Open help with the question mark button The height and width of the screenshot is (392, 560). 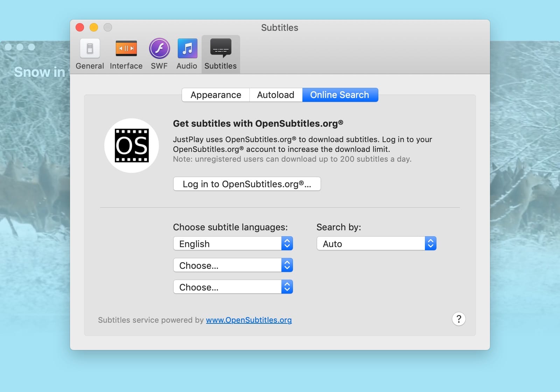458,319
